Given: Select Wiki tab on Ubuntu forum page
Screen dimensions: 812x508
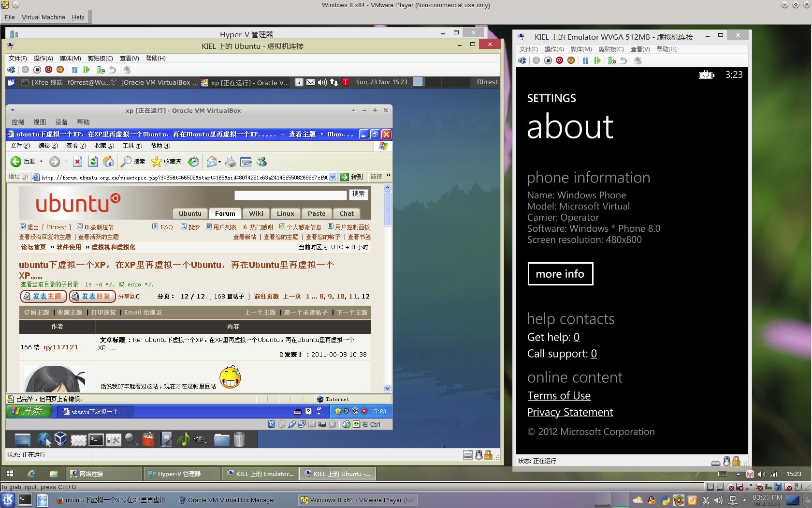Looking at the screenshot, I should [x=256, y=213].
